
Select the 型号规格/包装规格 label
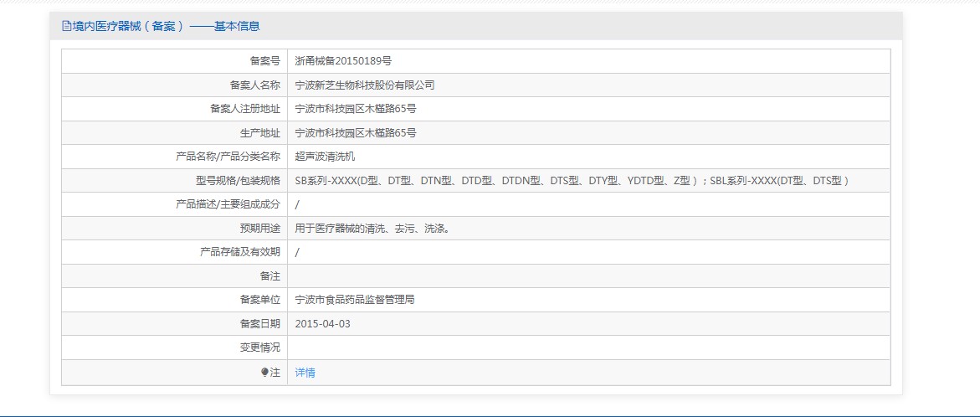click(x=238, y=181)
